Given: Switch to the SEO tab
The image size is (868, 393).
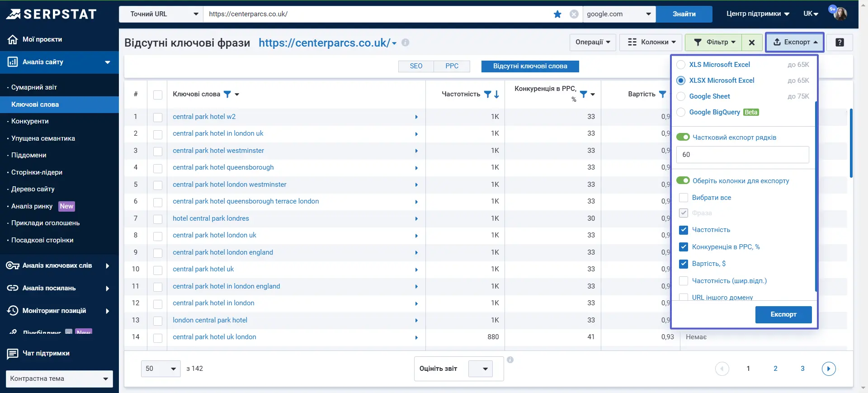Looking at the screenshot, I should point(416,66).
